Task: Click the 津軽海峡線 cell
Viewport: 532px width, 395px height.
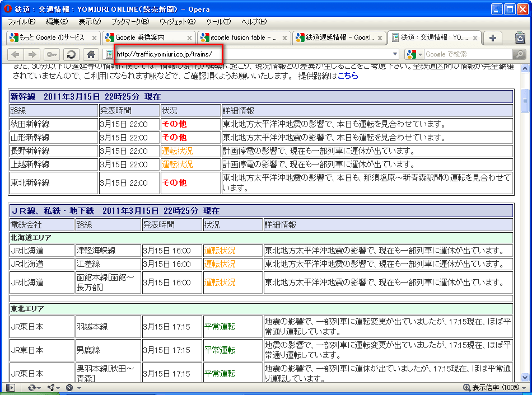Action: [x=108, y=251]
